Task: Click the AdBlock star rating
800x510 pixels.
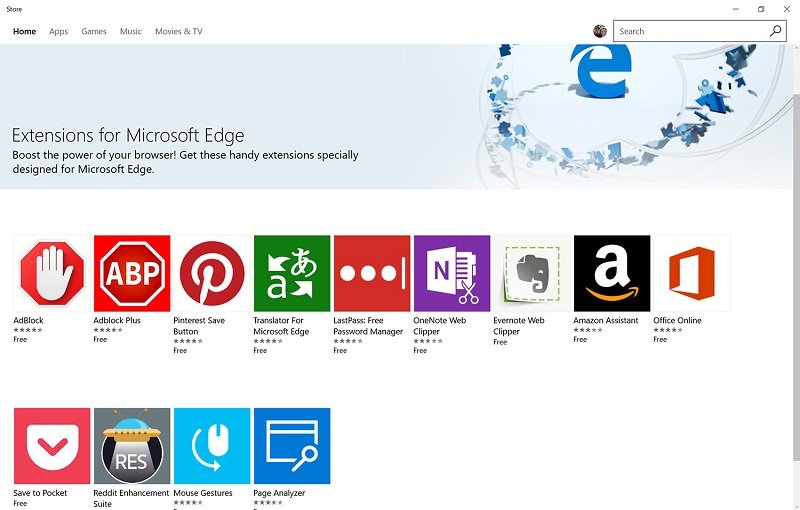Action: pyautogui.click(x=28, y=330)
